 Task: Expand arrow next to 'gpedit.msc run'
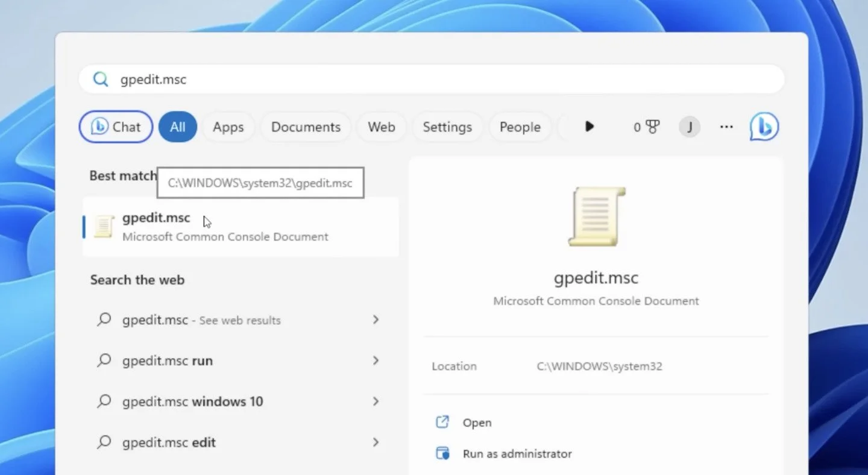click(x=376, y=360)
